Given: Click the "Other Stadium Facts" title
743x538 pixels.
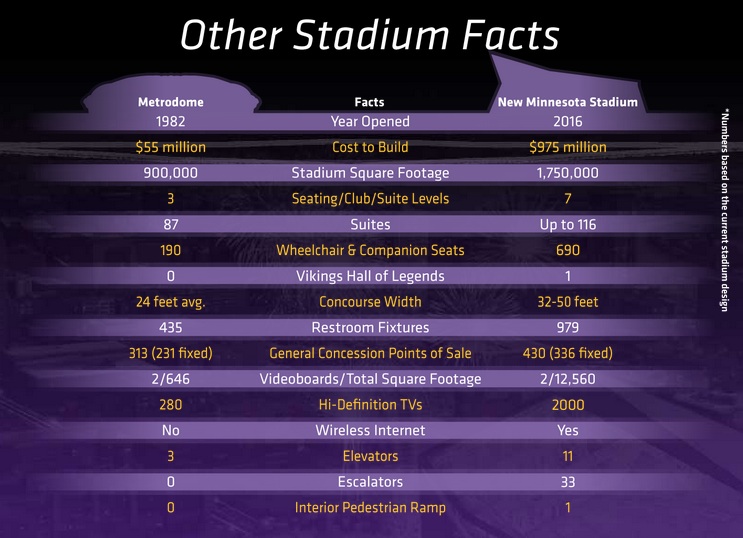Looking at the screenshot, I should 370,34.
